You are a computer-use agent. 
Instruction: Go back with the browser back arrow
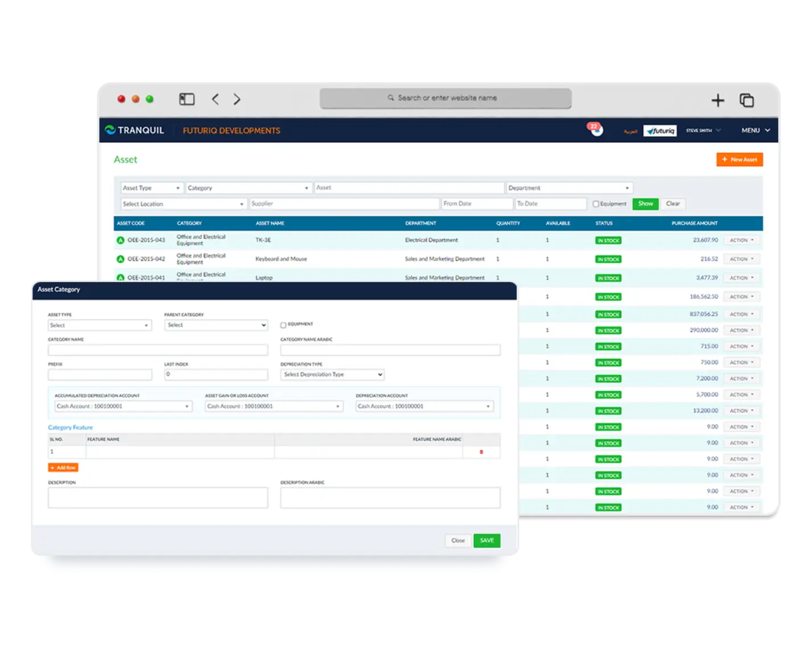pos(215,99)
